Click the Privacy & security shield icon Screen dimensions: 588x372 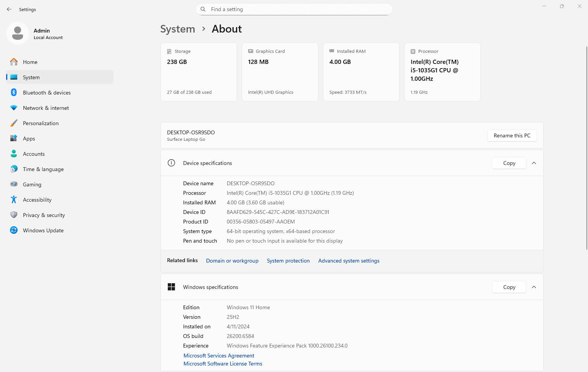point(14,215)
